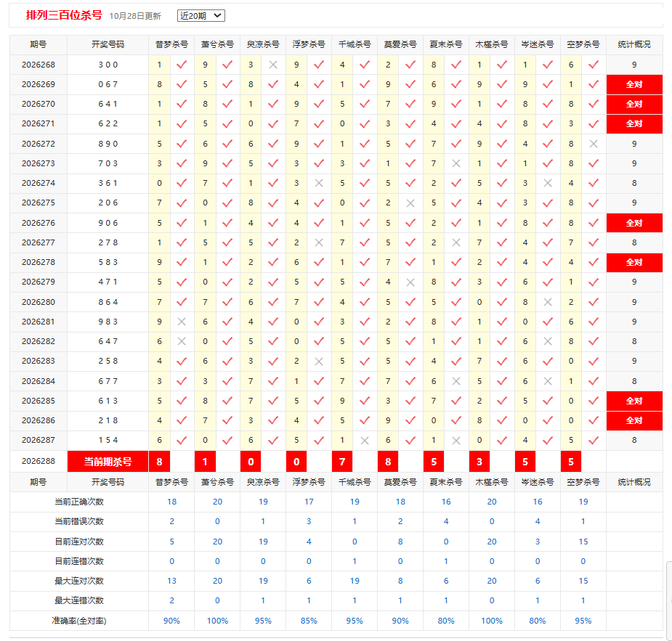Click winning numbers 9 8 3
This screenshot has width=672, height=641.
[x=108, y=322]
